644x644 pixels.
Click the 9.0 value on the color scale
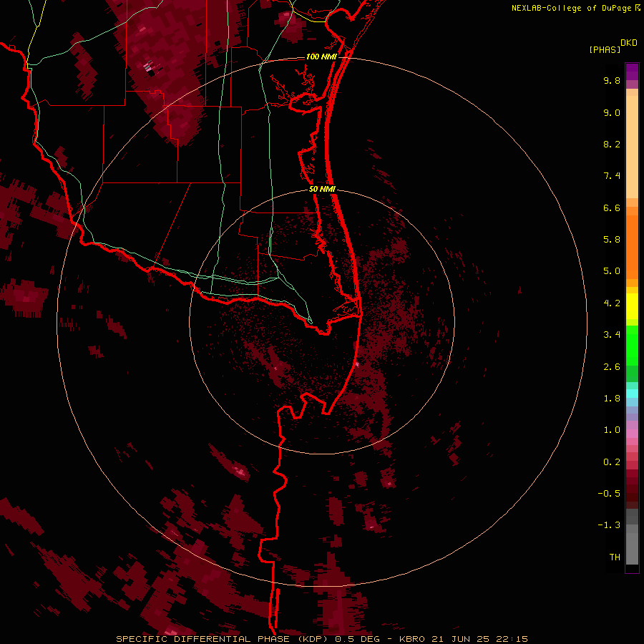(x=612, y=112)
